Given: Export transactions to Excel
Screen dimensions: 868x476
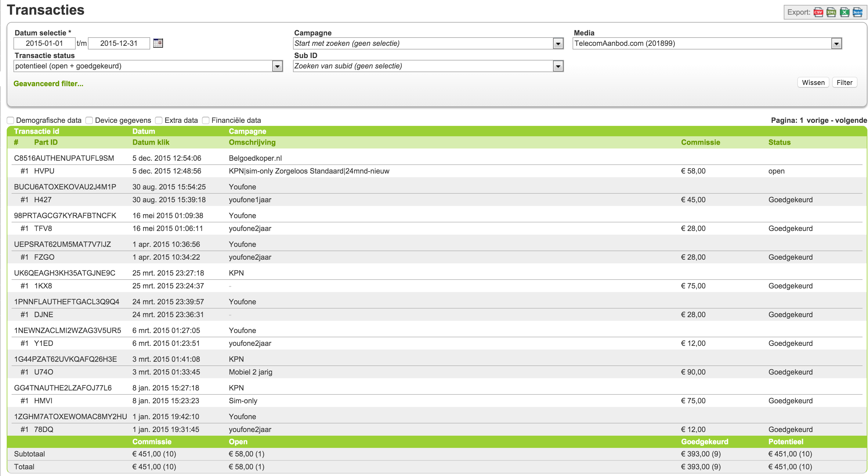Looking at the screenshot, I should pyautogui.click(x=844, y=13).
